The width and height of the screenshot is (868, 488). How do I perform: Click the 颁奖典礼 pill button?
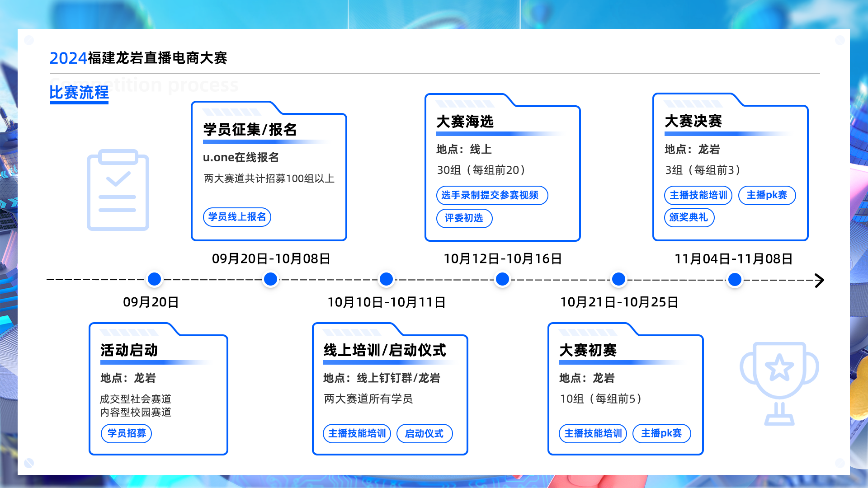click(689, 217)
